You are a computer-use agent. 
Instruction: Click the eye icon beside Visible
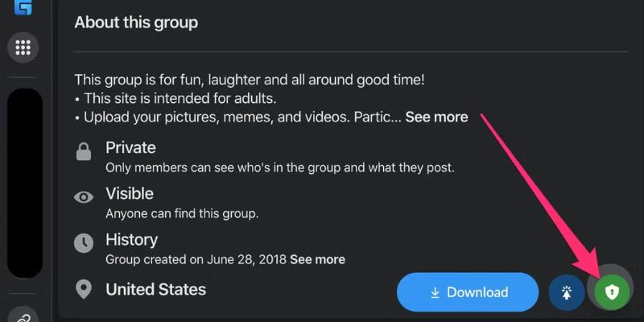pyautogui.click(x=84, y=197)
